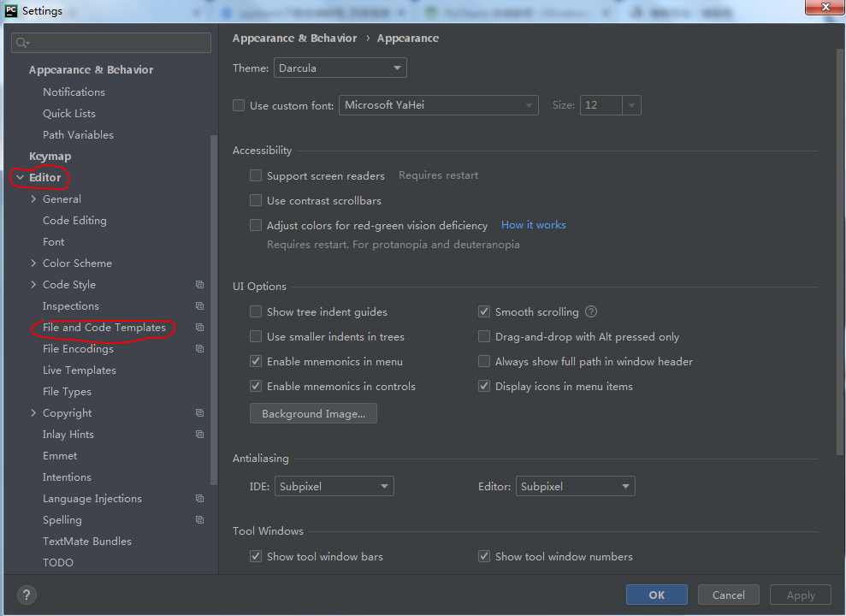
Task: Click the OK button
Action: [x=657, y=595]
